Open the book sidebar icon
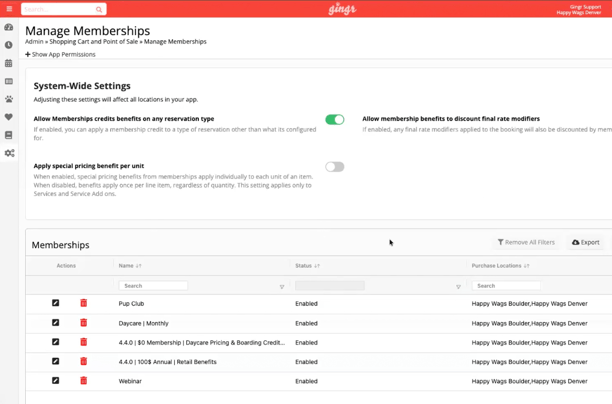This screenshot has width=612, height=404. click(9, 135)
